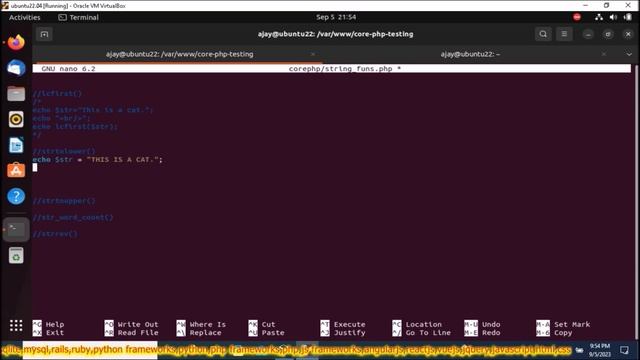Viewport: 640px width, 360px height.
Task: Switch to the core-php-testing terminal tab
Action: click(179, 54)
